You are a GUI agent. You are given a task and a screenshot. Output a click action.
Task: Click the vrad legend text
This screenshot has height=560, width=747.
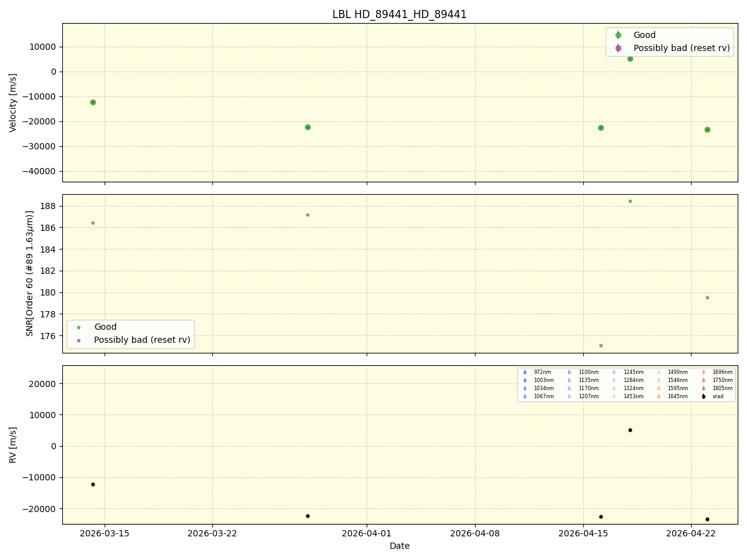718,396
